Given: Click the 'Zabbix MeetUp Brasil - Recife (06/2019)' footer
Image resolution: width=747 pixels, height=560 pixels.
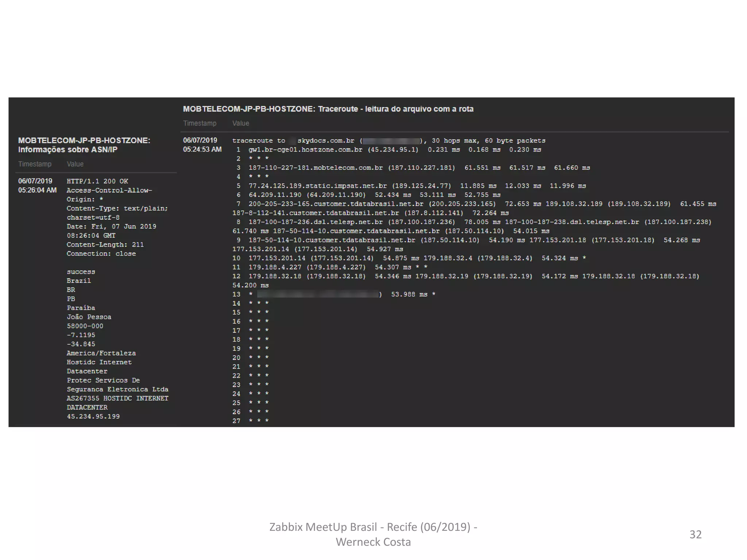Looking at the screenshot, I should [x=370, y=527].
